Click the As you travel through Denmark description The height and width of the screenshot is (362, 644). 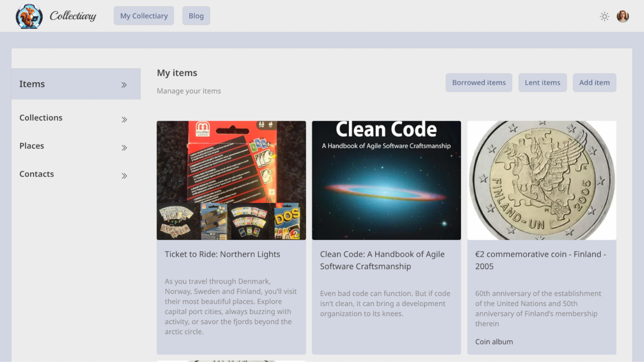point(231,307)
